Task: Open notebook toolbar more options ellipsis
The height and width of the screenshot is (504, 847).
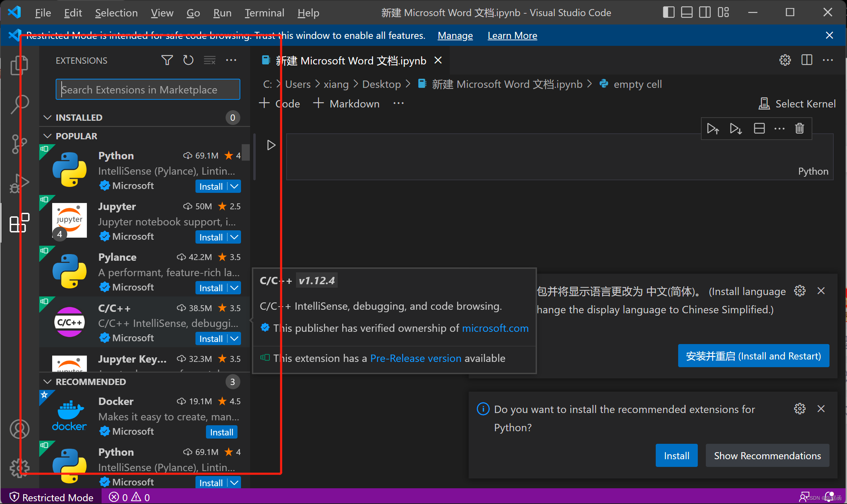Action: coord(399,103)
